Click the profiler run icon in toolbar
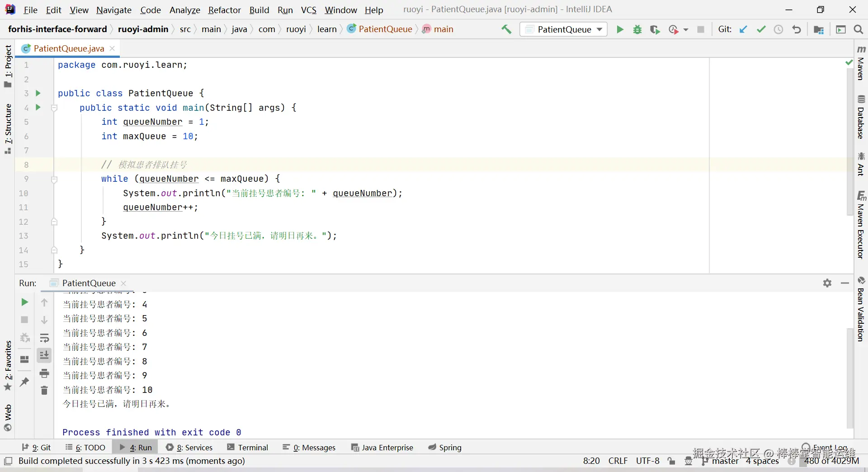Image resolution: width=868 pixels, height=472 pixels. 673,29
